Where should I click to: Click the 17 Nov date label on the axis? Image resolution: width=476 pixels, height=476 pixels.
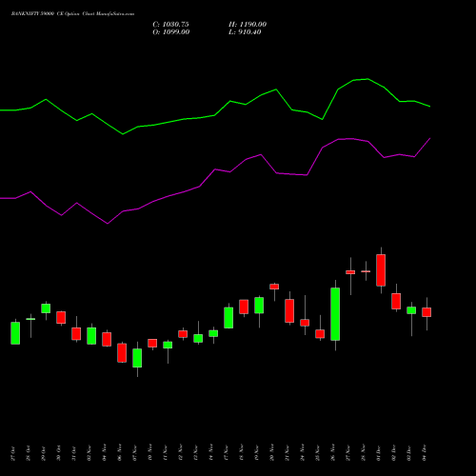(227, 453)
